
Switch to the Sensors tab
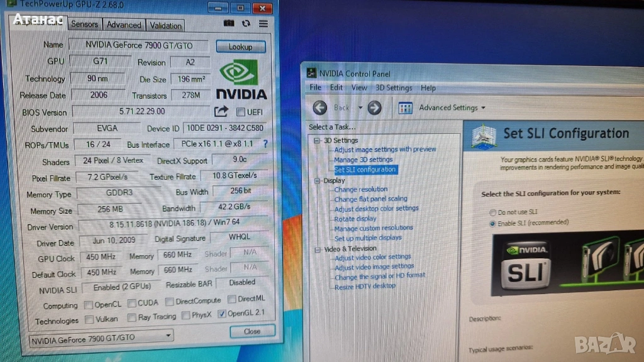pos(84,25)
